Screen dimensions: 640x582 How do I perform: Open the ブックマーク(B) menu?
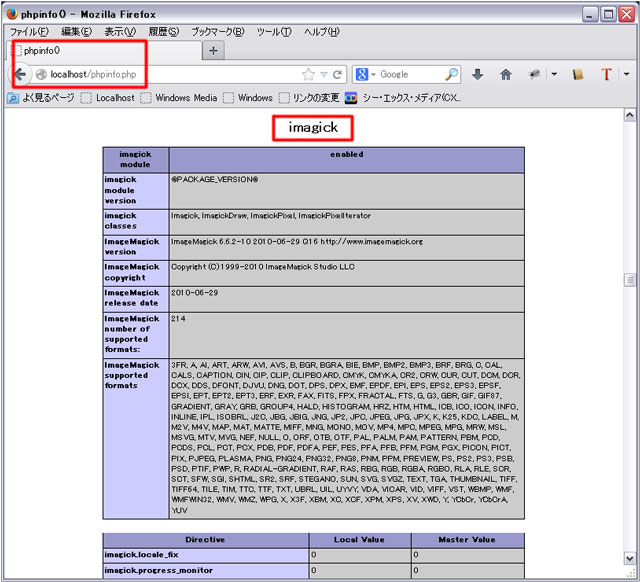point(218,32)
